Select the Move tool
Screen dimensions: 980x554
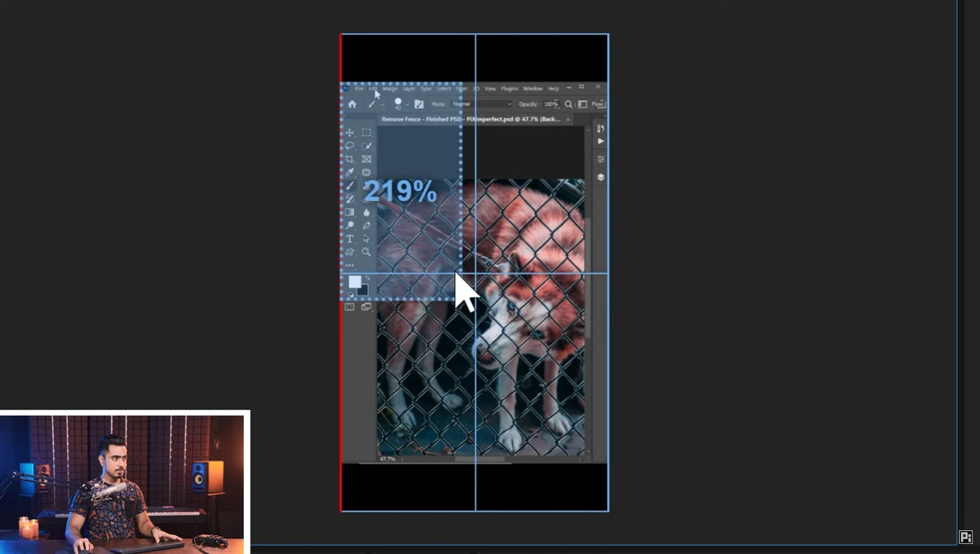tap(350, 132)
